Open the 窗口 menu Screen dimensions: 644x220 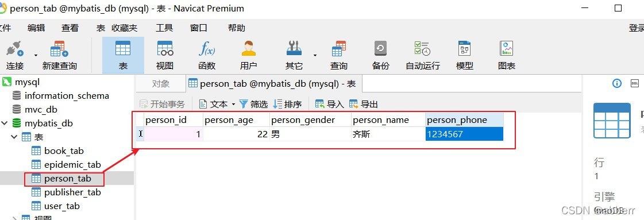coord(199,28)
